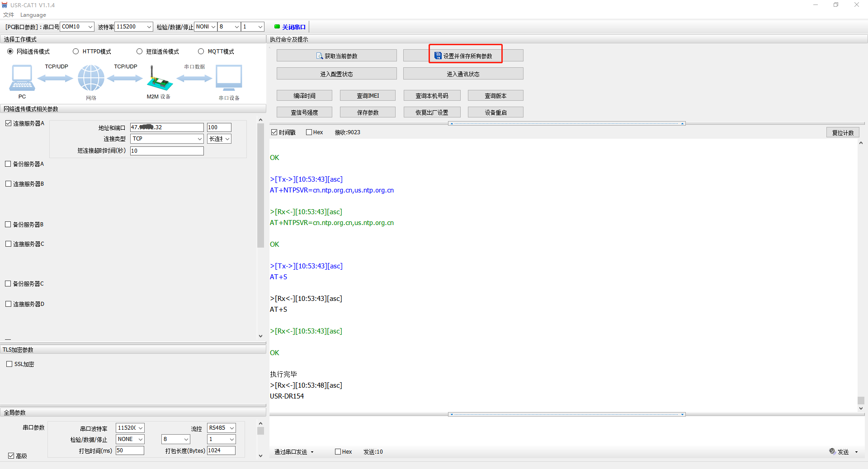Viewport: 868px width, 469px height.
Task: Open the Language menu
Action: tap(33, 15)
